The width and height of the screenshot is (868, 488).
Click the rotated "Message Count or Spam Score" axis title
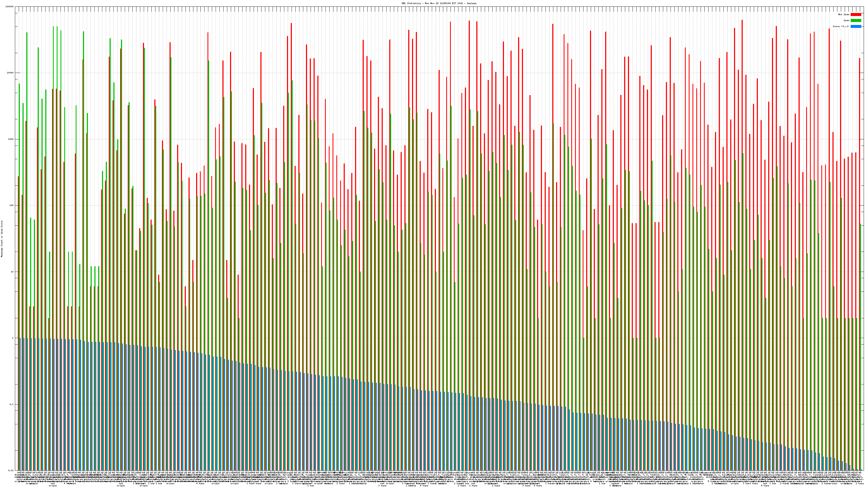click(2, 239)
